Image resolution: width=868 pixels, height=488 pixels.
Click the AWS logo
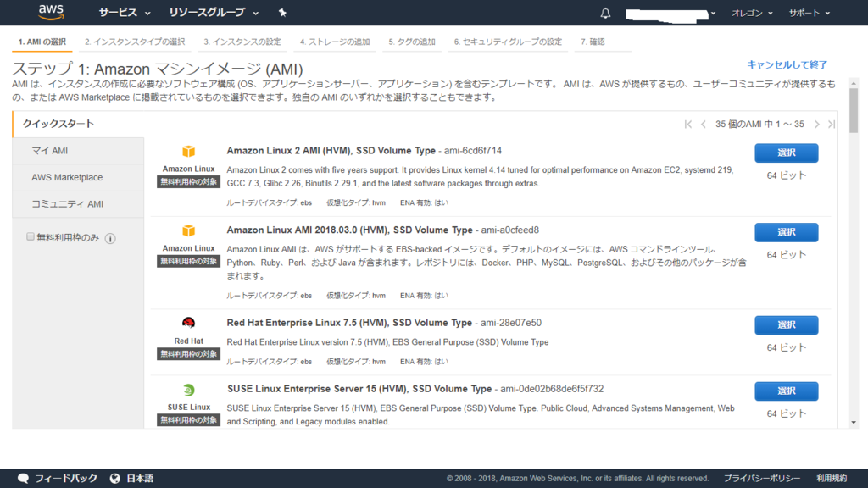[52, 12]
